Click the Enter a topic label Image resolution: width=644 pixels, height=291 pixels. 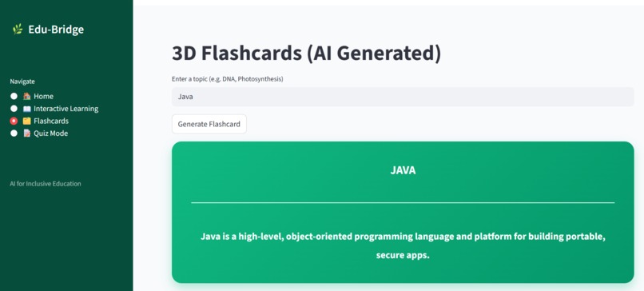point(228,79)
